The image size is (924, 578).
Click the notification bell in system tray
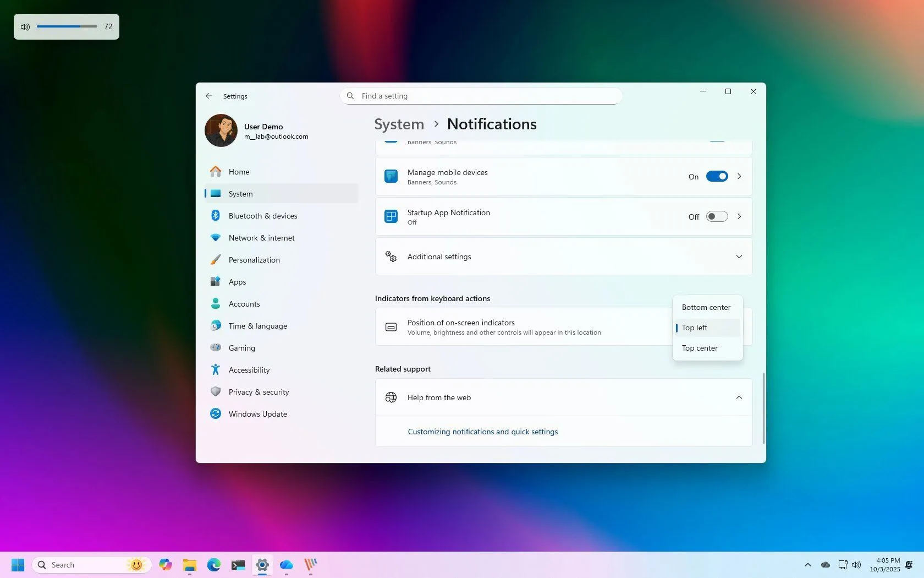point(908,565)
